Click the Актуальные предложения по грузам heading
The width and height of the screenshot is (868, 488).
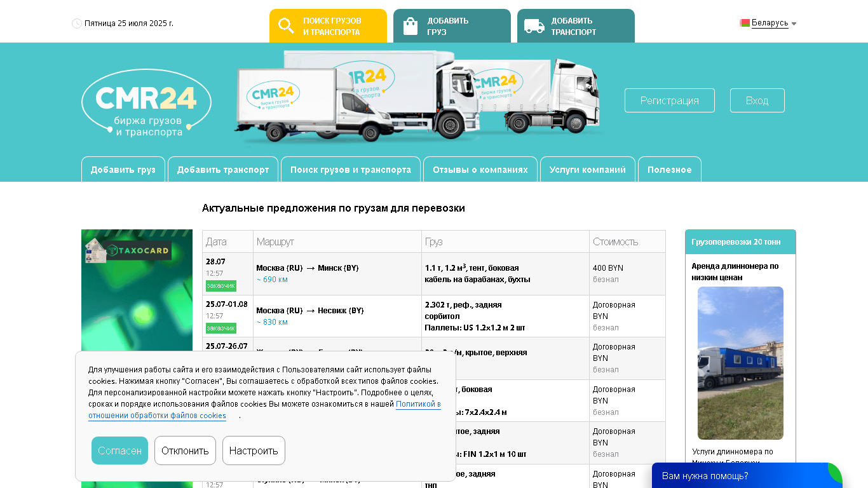click(334, 208)
